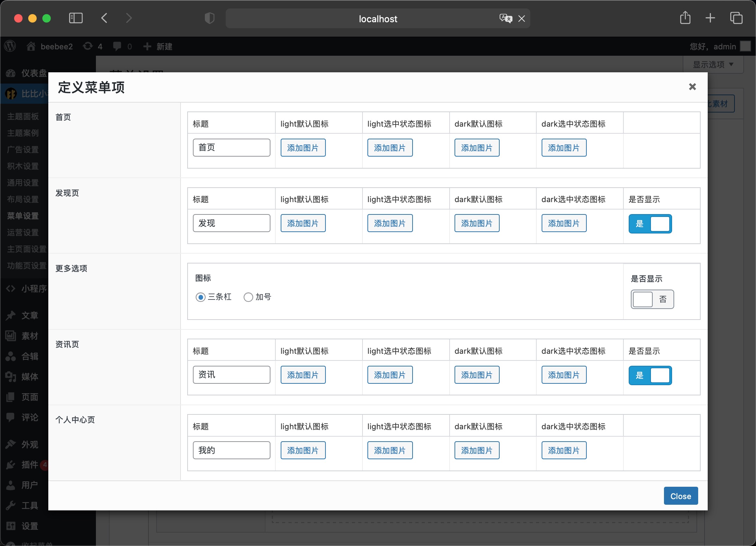
Task: Open 主题案例 submenu item
Action: pyautogui.click(x=23, y=133)
